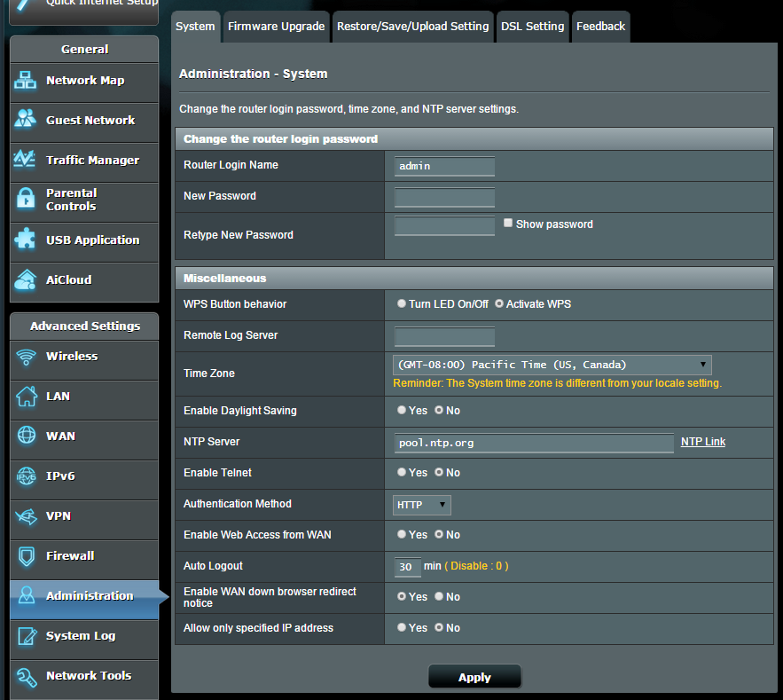This screenshot has width=783, height=700.
Task: Go to Restore/Save/Upload Setting tab
Action: 413,27
